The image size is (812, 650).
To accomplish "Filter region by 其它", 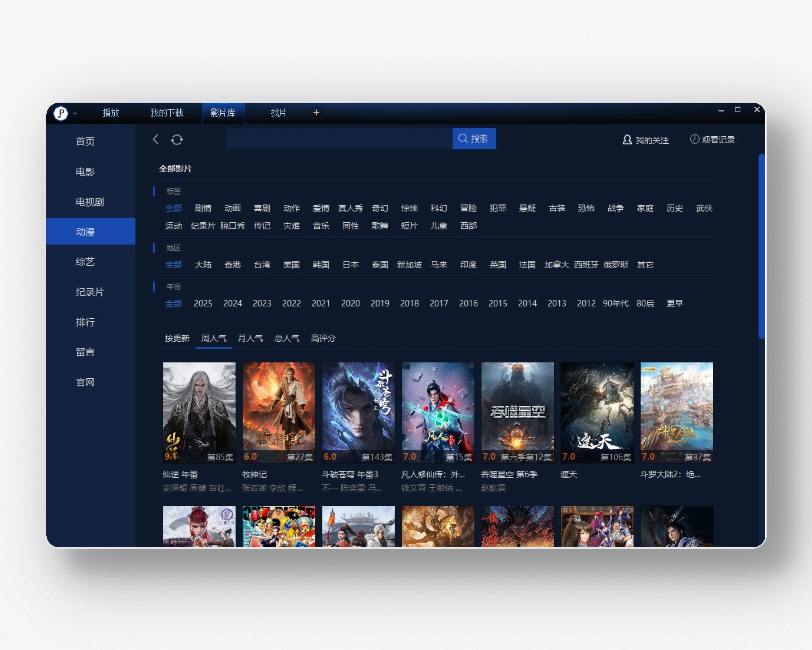I will pyautogui.click(x=645, y=265).
